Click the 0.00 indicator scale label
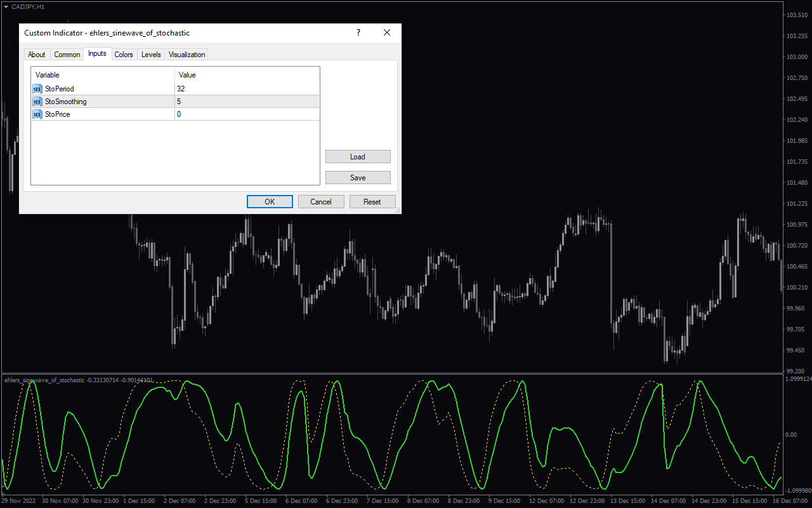 (x=791, y=435)
